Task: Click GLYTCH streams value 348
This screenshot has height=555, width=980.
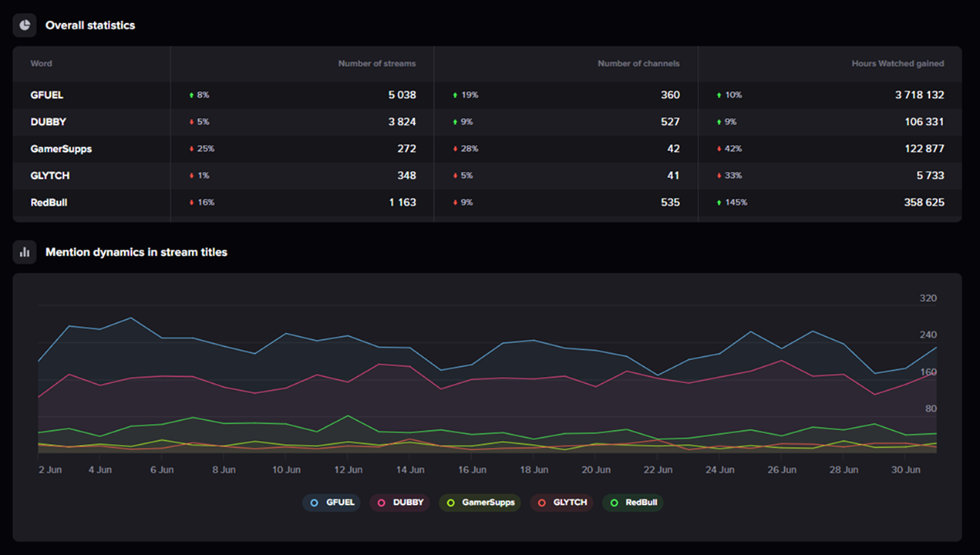Action: click(406, 176)
